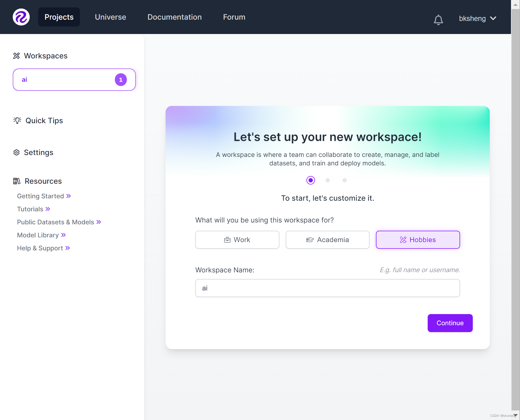This screenshot has width=520, height=420.
Task: Select the Work purpose icon button
Action: point(237,239)
